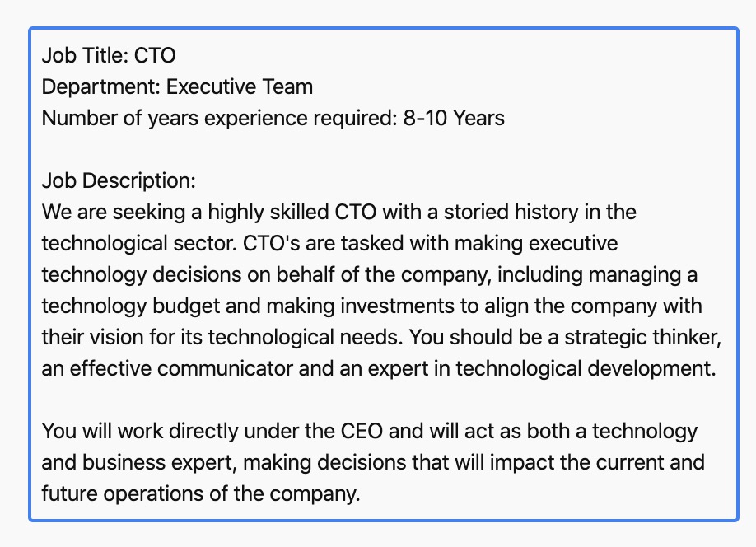Place cursor on 'technology budget' phrase
Image resolution: width=756 pixels, height=547 pixels.
point(131,306)
